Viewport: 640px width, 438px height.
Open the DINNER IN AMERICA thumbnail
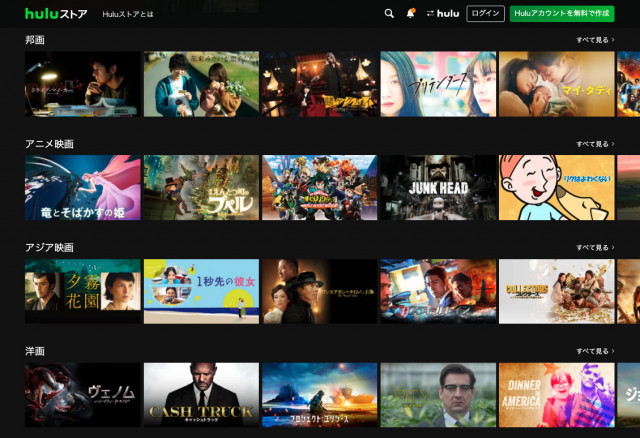(557, 395)
